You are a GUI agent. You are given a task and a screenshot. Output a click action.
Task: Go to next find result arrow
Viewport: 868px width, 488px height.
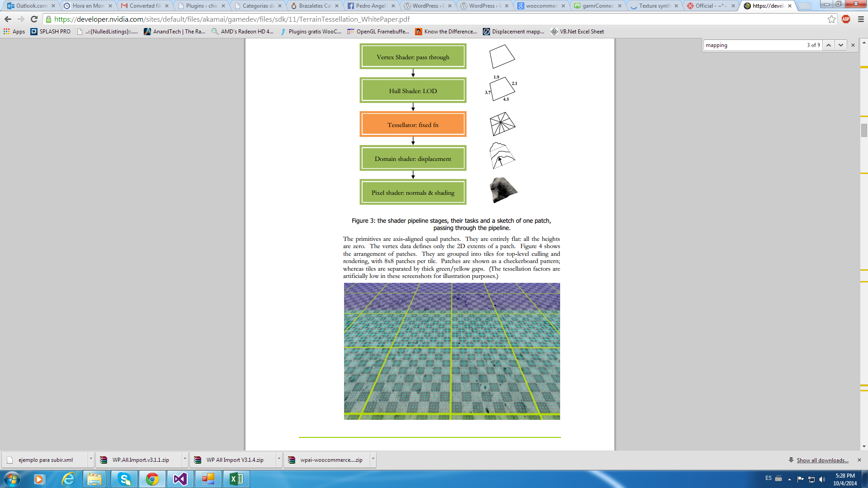840,45
